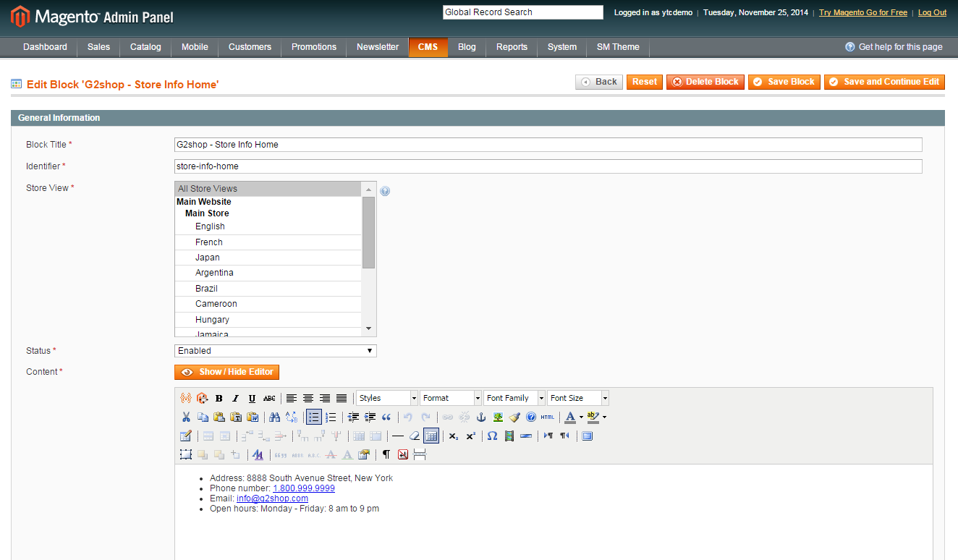This screenshot has width=958, height=560.
Task: Toggle guidelines/invisible elements table icon
Action: 431,436
